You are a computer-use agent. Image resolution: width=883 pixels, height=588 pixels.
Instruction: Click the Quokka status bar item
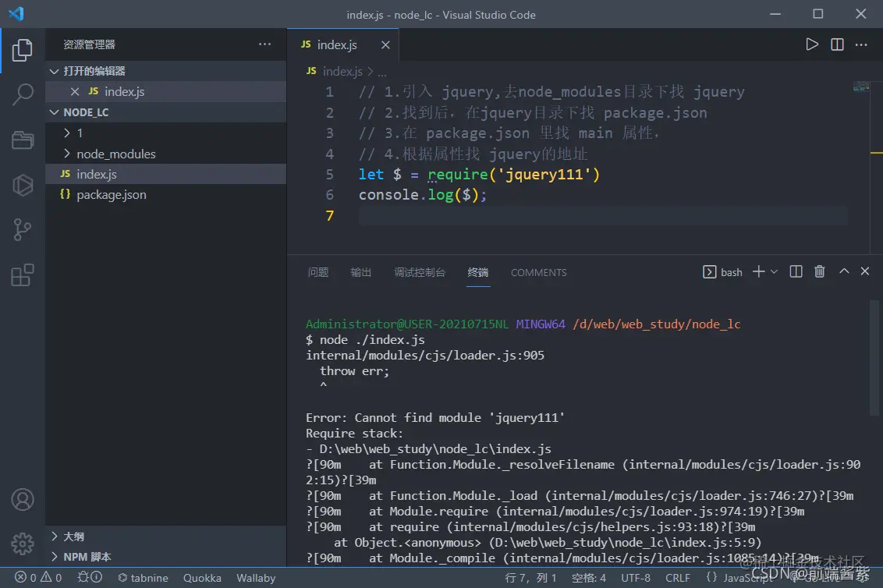tap(202, 578)
